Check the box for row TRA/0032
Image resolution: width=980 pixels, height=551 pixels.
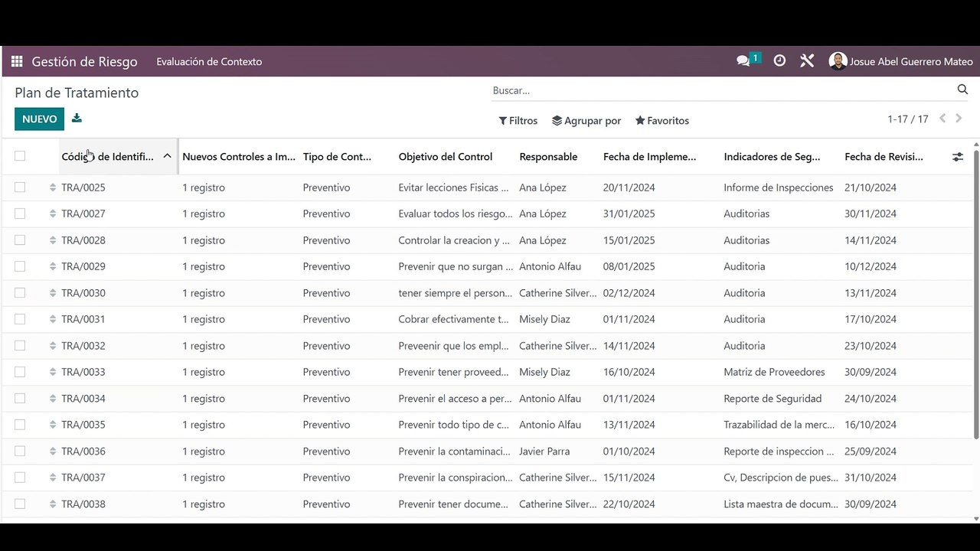click(20, 345)
